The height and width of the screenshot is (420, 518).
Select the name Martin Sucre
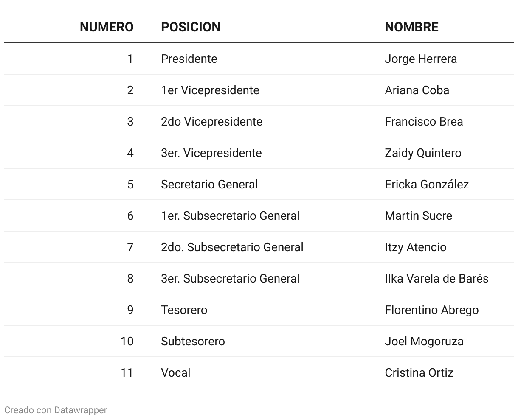point(418,216)
